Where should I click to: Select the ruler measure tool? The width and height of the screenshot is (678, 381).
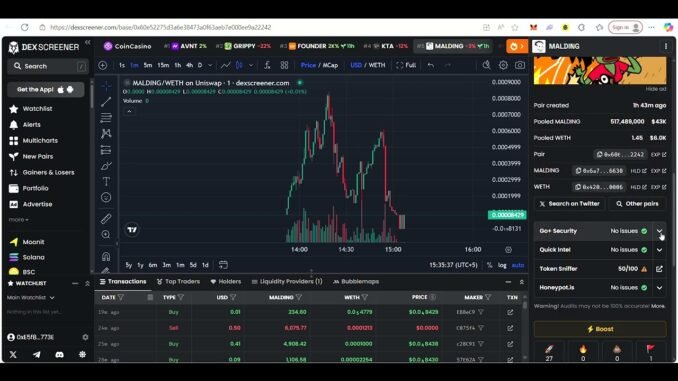[x=106, y=218]
